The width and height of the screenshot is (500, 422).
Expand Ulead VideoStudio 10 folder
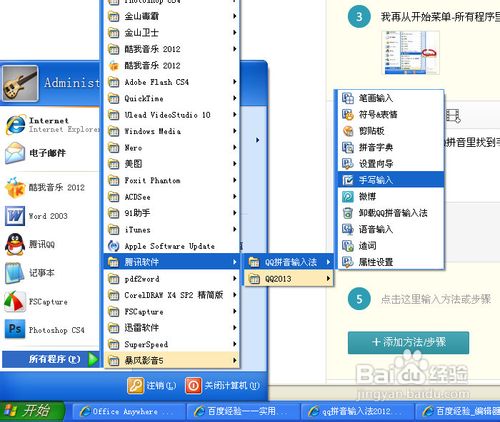(172, 115)
